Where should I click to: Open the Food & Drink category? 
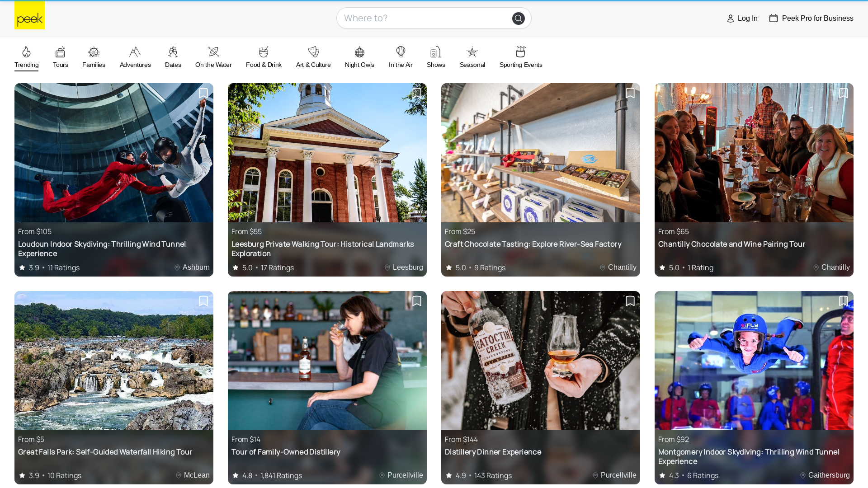click(x=264, y=56)
